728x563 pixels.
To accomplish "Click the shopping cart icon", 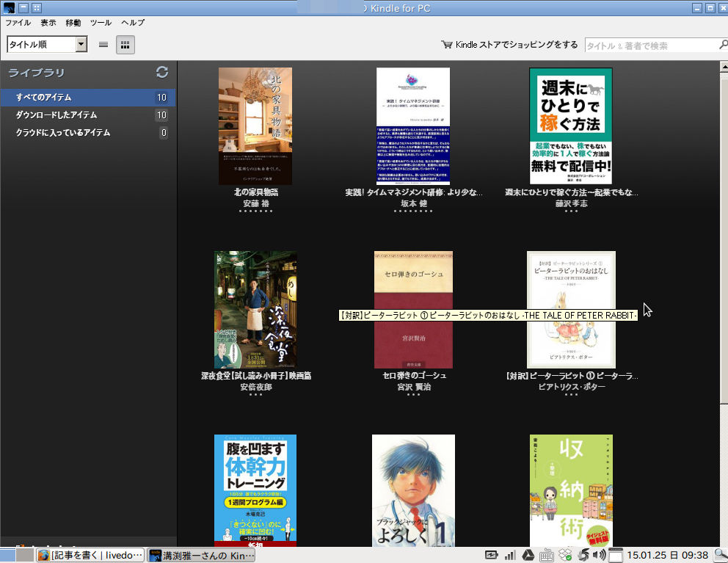I will coord(446,45).
